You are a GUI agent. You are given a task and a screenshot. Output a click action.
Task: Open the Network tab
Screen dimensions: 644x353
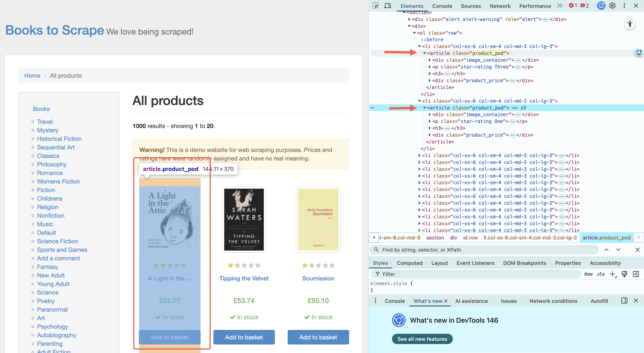(x=500, y=6)
